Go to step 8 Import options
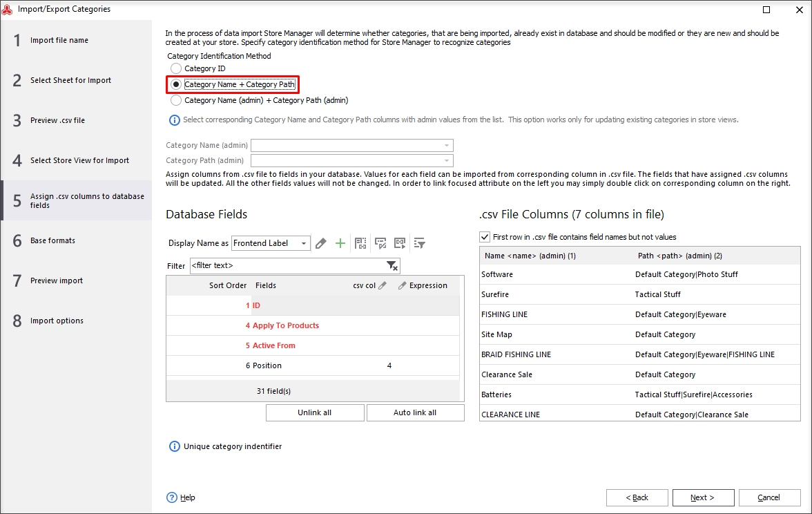The image size is (812, 514). 76,321
